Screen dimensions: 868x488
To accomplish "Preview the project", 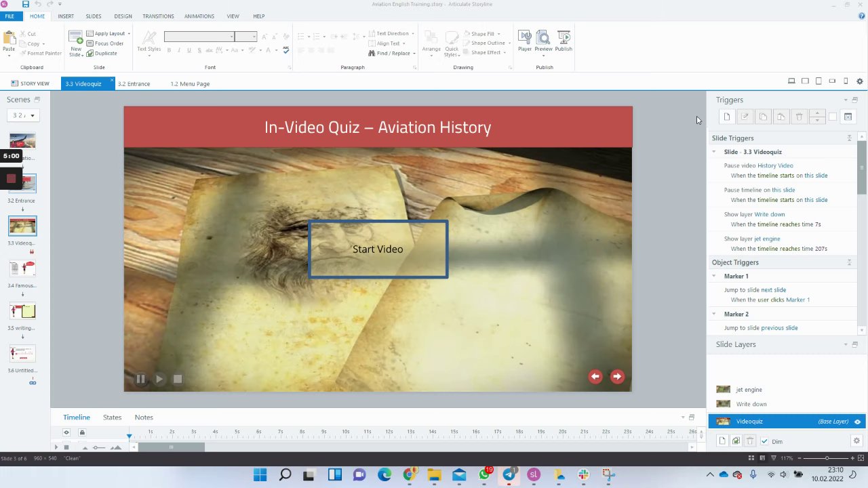I will (543, 41).
